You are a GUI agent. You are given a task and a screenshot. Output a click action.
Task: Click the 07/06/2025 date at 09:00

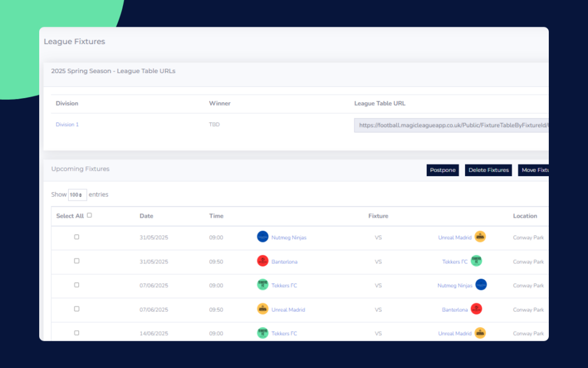154,286
